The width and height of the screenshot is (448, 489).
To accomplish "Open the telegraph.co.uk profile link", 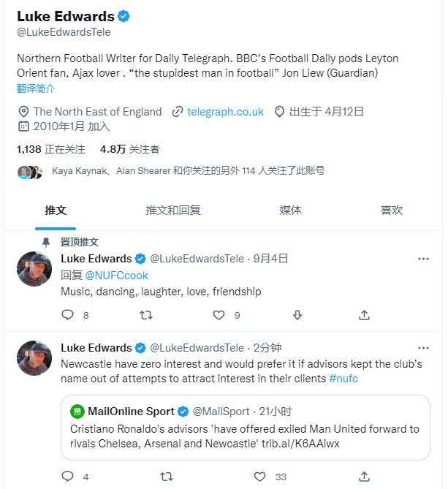I will (x=225, y=112).
